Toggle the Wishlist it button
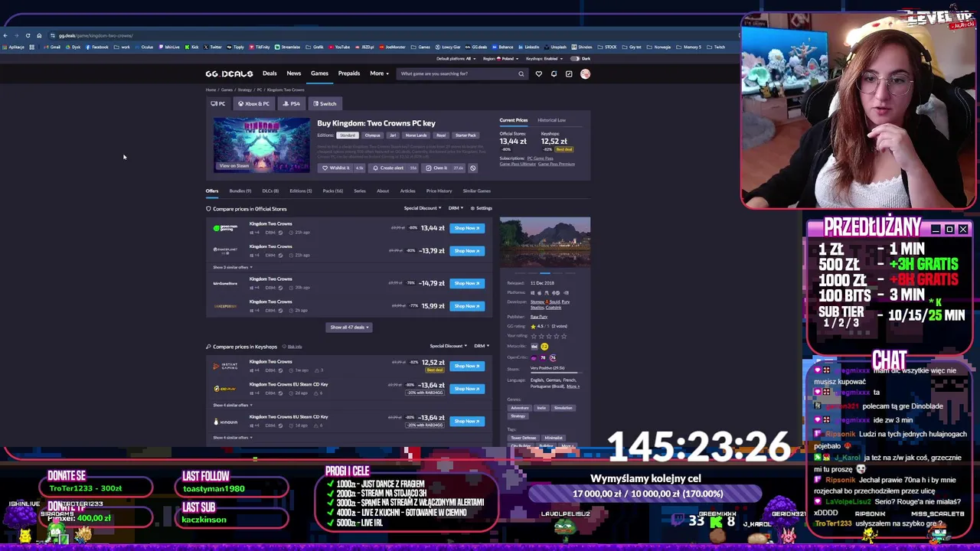The height and width of the screenshot is (551, 980). (x=342, y=168)
